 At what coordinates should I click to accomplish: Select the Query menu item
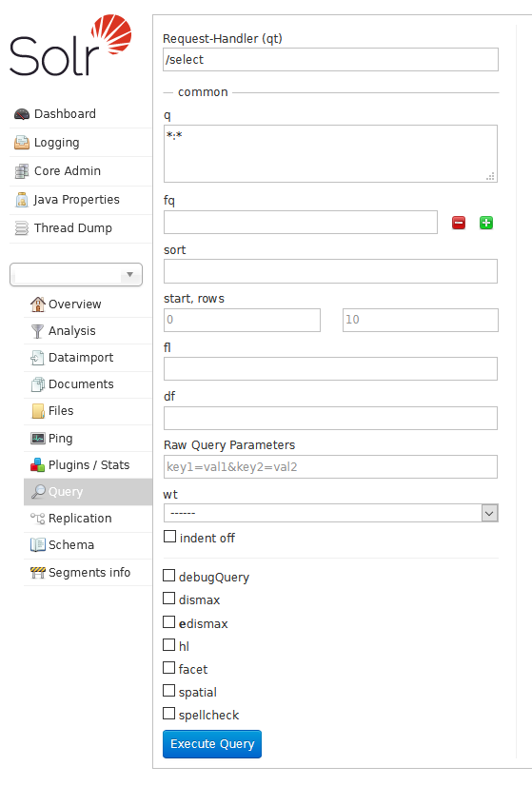click(x=88, y=492)
